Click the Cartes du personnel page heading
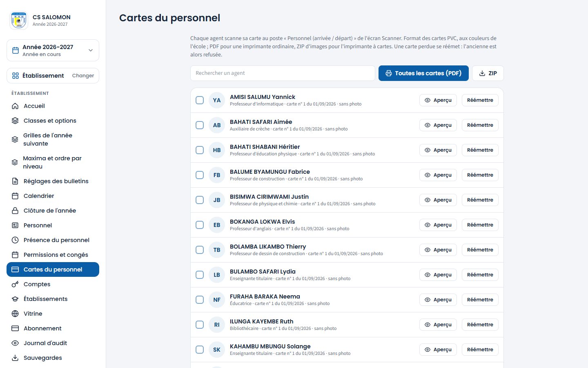 169,18
